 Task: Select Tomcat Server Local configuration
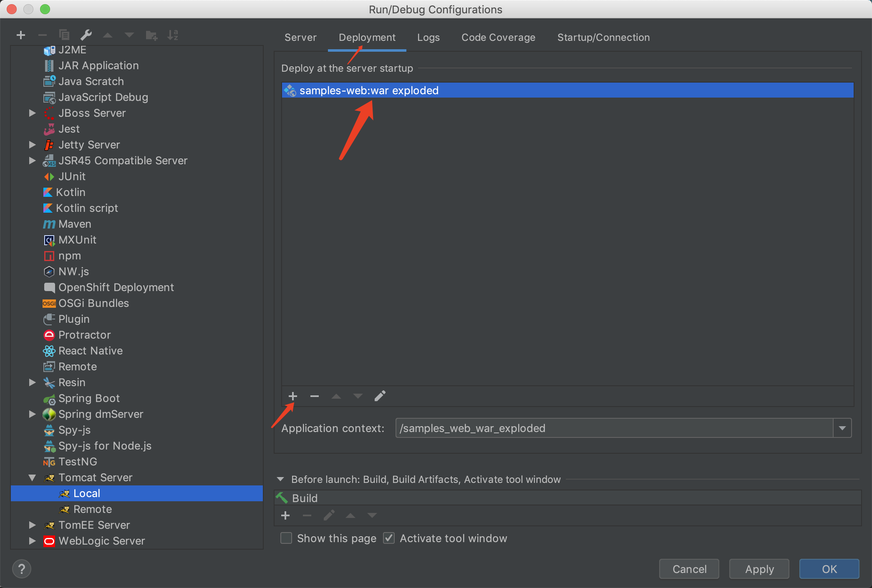coord(137,493)
